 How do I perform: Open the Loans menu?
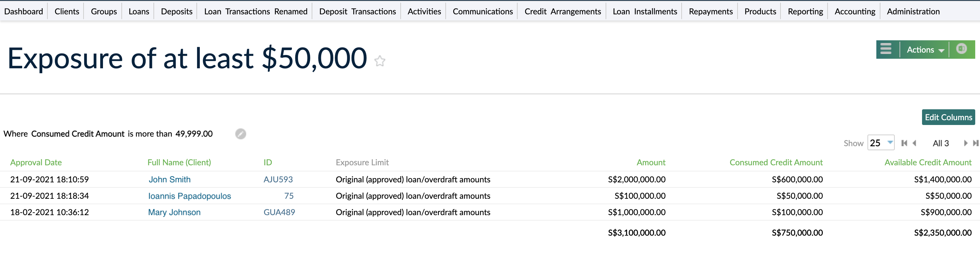pyautogui.click(x=138, y=11)
